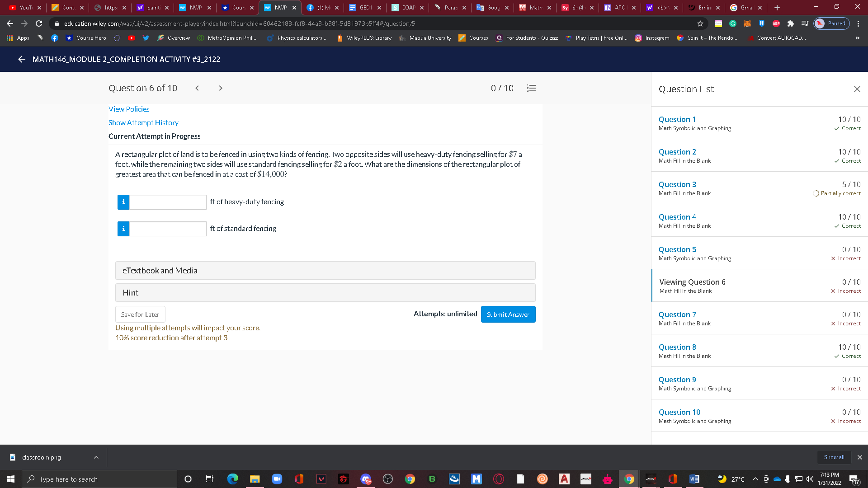This screenshot has width=868, height=488.
Task: Click info icon for standard fencing field
Action: (x=123, y=229)
